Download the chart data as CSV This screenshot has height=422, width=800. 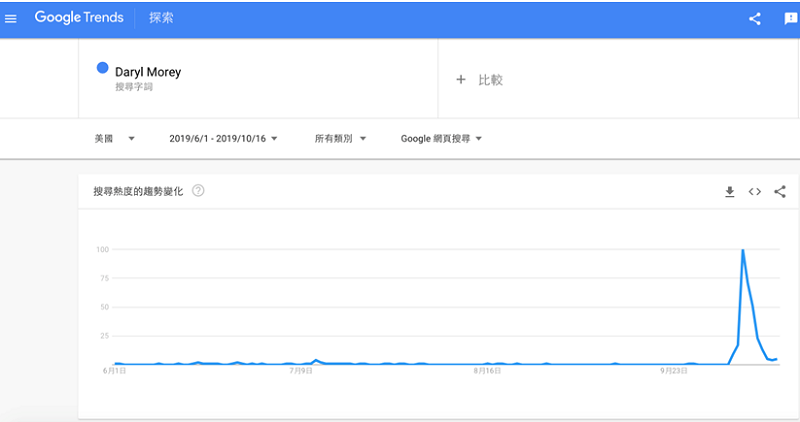point(730,191)
